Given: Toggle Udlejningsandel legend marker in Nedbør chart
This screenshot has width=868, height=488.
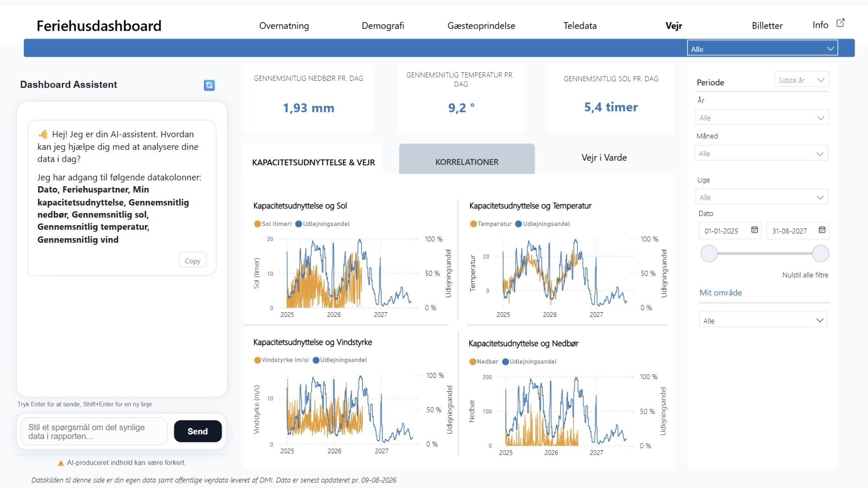Looking at the screenshot, I should pyautogui.click(x=505, y=362).
